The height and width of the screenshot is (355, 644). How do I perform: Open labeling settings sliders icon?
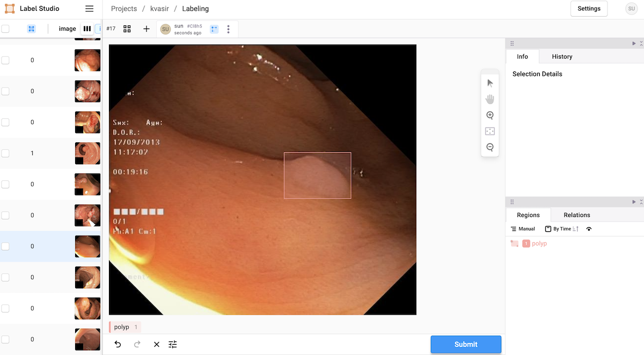point(172,344)
